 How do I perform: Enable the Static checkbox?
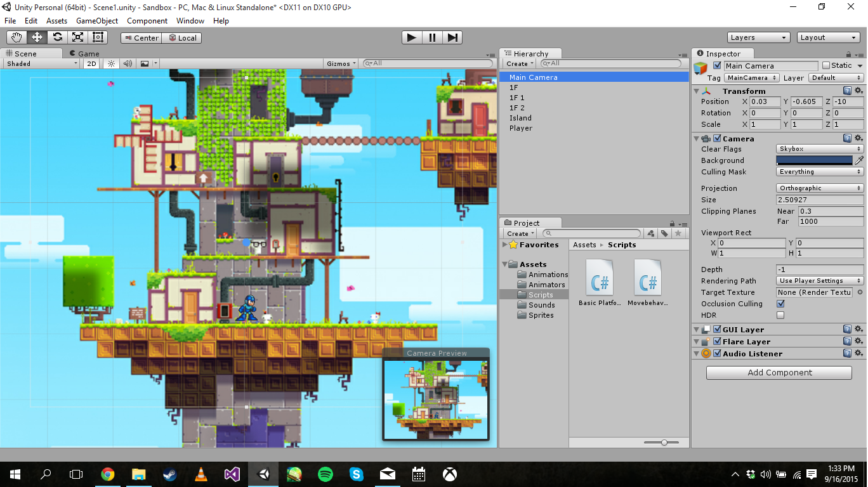click(x=826, y=65)
